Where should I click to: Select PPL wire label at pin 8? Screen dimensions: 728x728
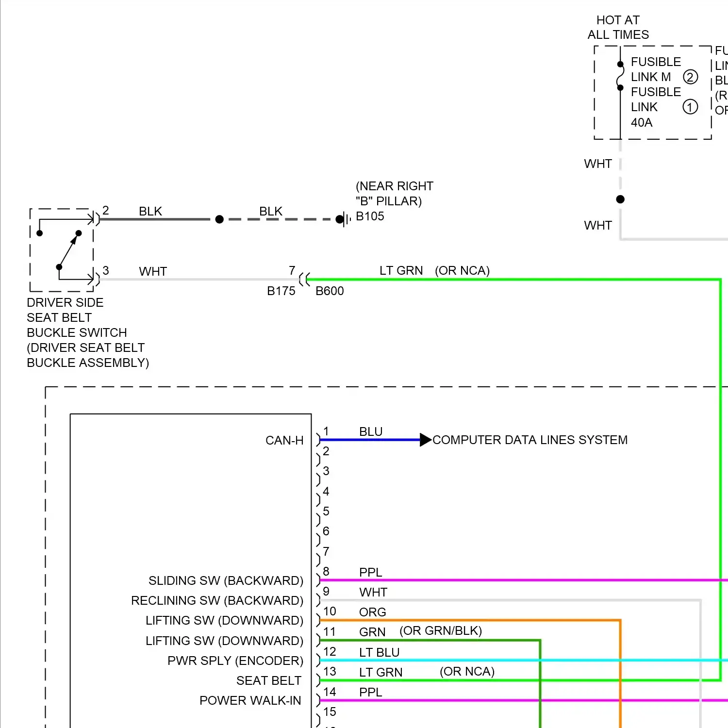[x=371, y=573]
